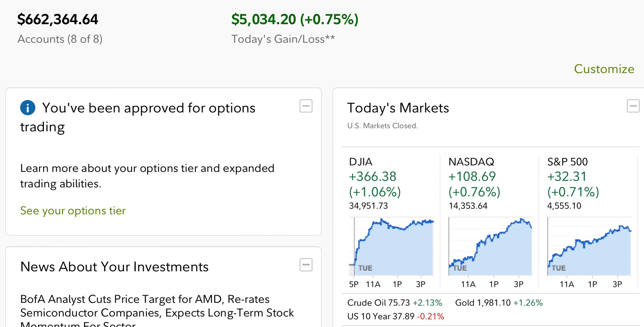This screenshot has height=327, width=644.
Task: Collapse the options trading approval card
Action: pos(306,106)
